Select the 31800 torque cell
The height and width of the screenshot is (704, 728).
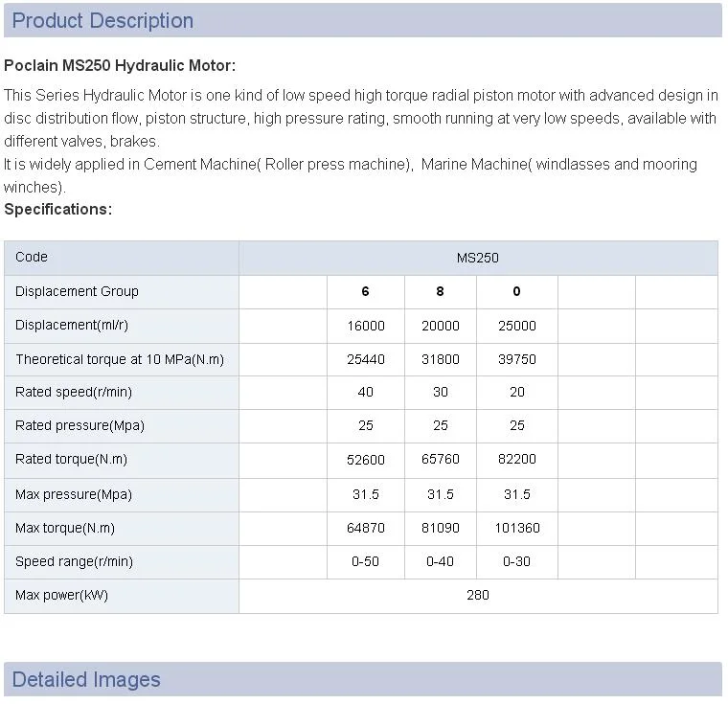click(x=440, y=359)
